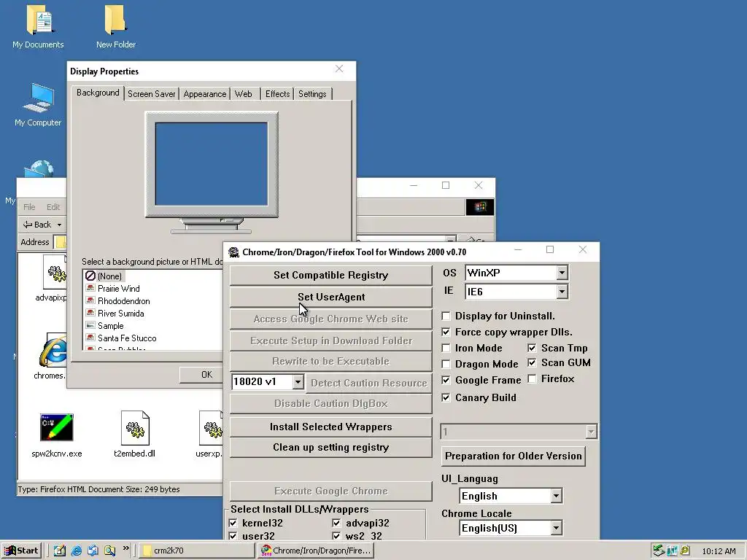Screen dimensions: 747x560
Task: Expand hidden quick launch icons chevron
Action: pyautogui.click(x=125, y=548)
